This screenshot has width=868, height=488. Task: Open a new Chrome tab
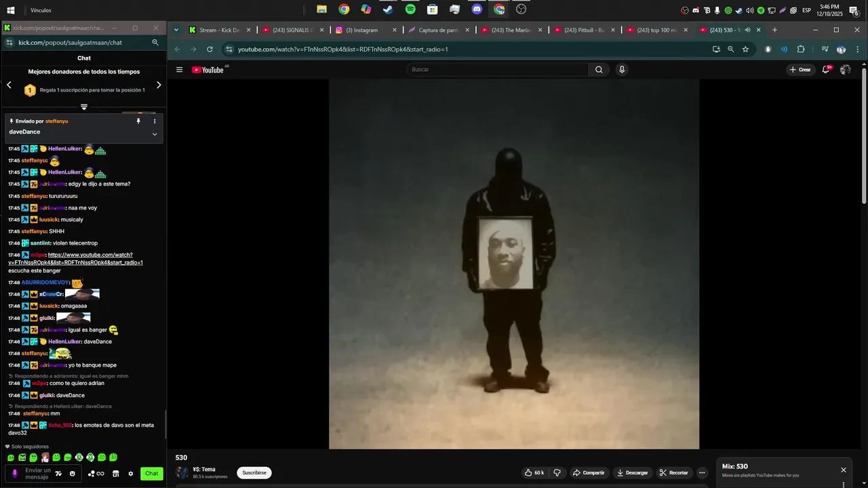[x=774, y=30]
